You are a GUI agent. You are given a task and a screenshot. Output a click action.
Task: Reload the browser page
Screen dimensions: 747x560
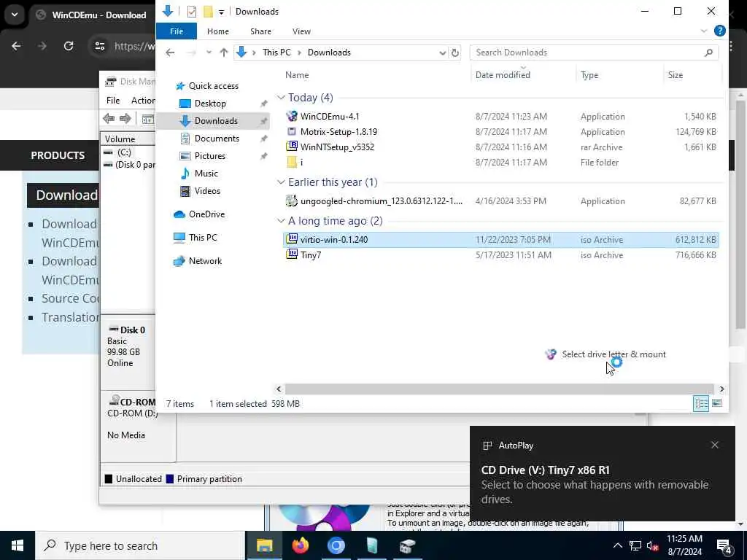click(69, 46)
